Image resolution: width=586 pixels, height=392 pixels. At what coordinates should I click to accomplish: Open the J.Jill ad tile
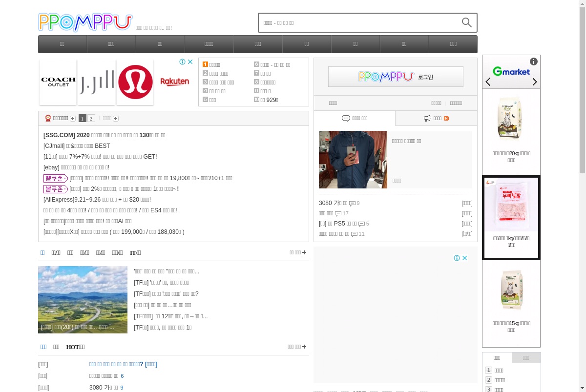coord(97,82)
